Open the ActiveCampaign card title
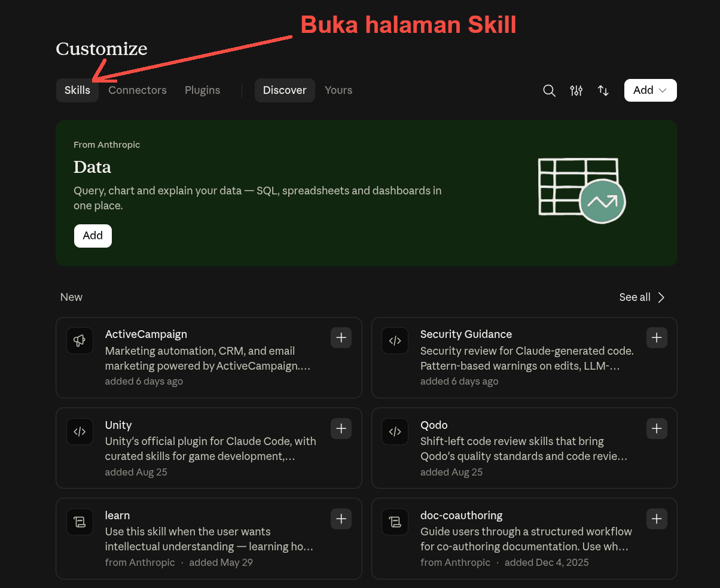This screenshot has width=720, height=588. coord(146,334)
